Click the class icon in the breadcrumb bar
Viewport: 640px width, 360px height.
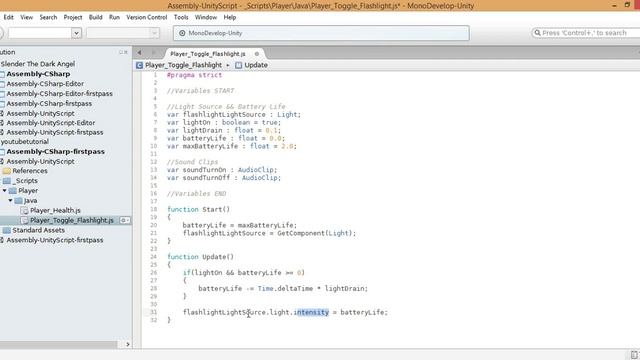[139, 65]
